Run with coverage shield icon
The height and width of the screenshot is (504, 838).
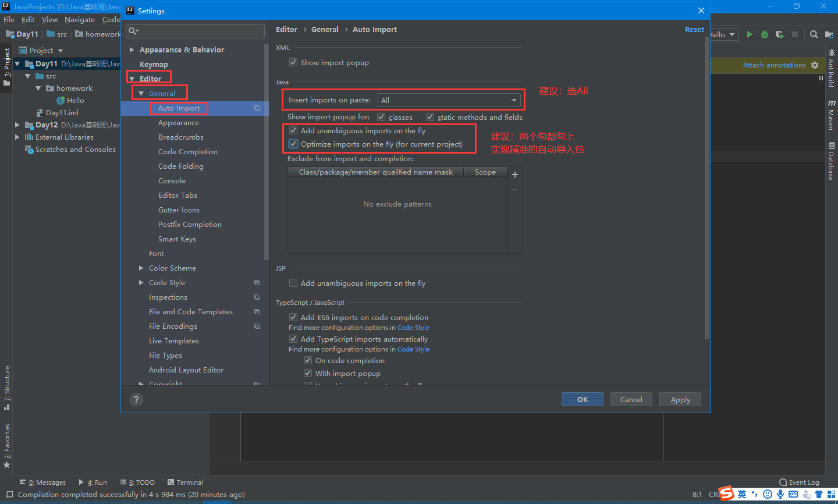[780, 34]
